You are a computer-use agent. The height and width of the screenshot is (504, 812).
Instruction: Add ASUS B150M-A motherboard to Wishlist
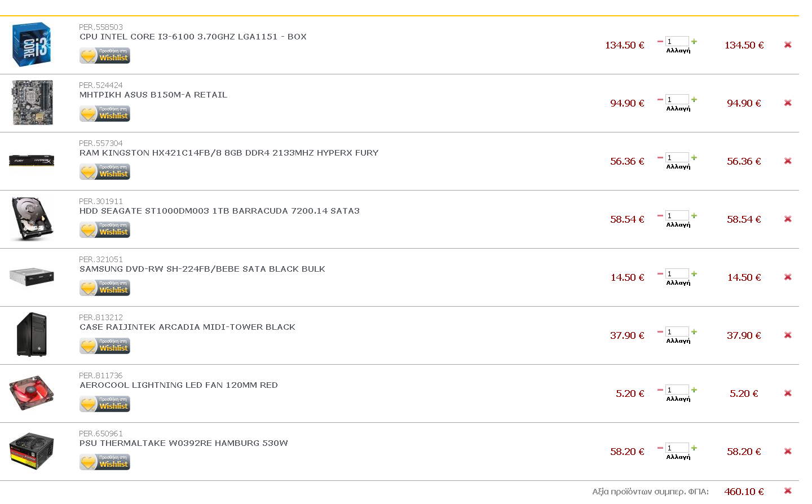pos(105,113)
